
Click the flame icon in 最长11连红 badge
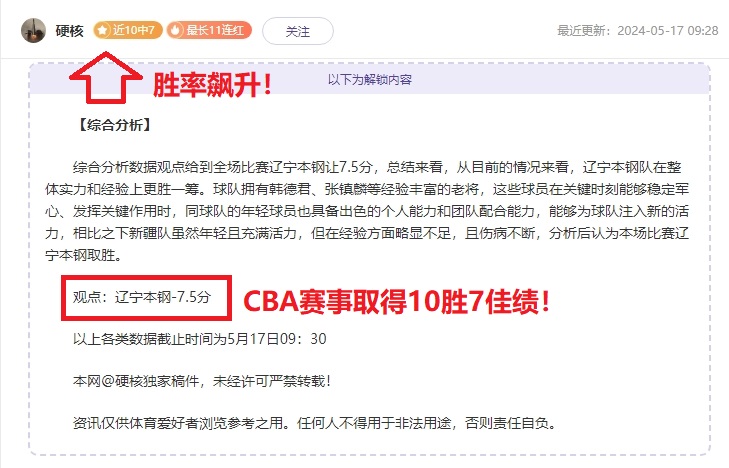[175, 31]
